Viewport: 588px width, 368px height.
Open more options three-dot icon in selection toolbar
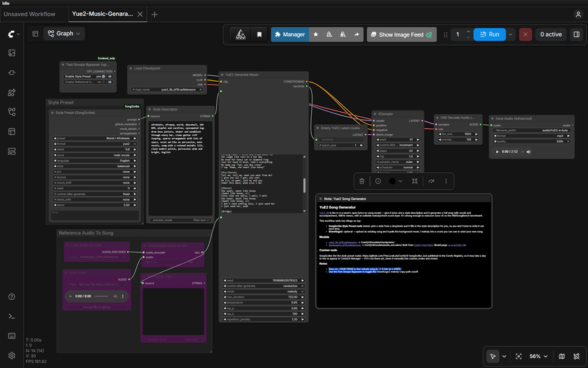point(446,181)
